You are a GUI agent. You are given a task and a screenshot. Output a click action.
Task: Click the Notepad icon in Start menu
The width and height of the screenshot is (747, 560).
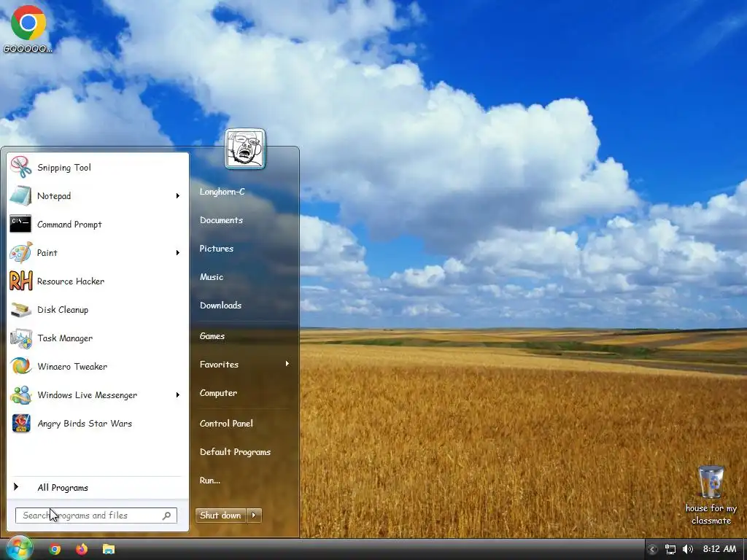pos(21,195)
